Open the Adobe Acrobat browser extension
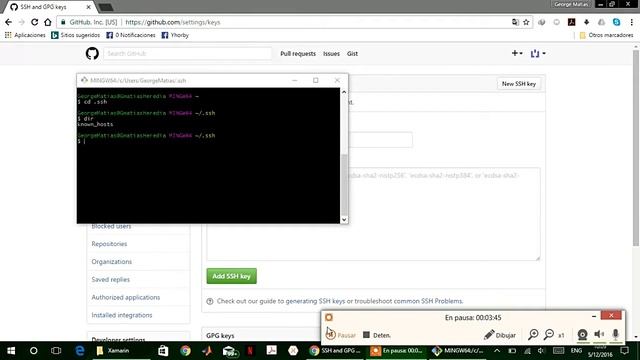 pyautogui.click(x=571, y=22)
